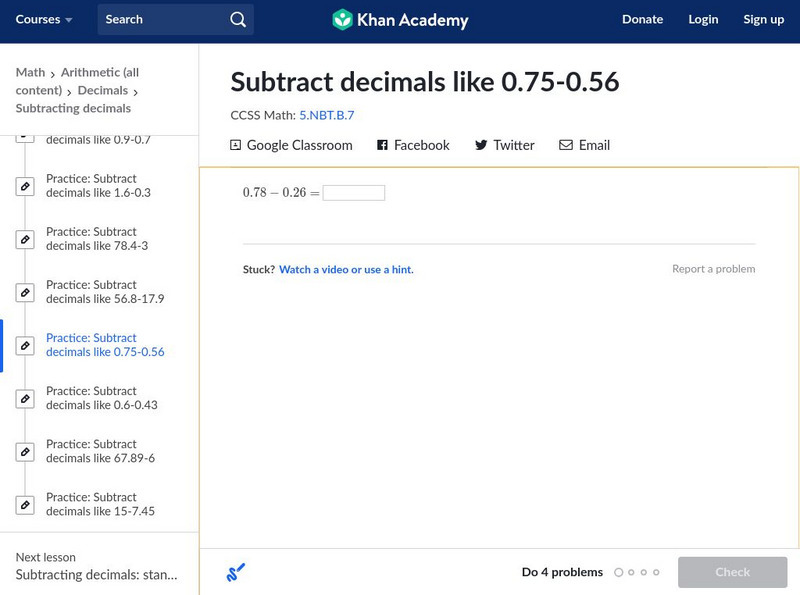Select Practice: Subtract decimals like 0.6-0.43

(x=101, y=398)
